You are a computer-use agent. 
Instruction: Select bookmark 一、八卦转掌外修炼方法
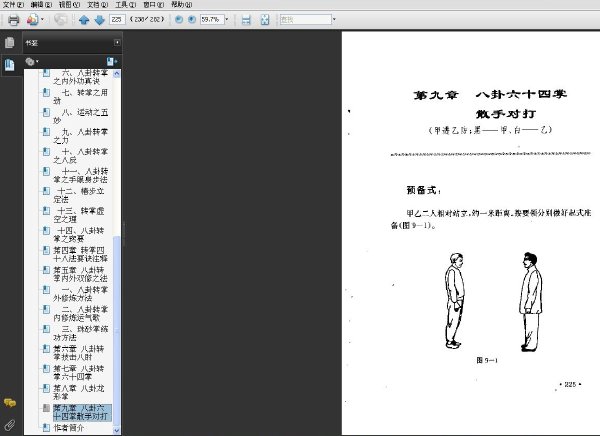point(80,294)
